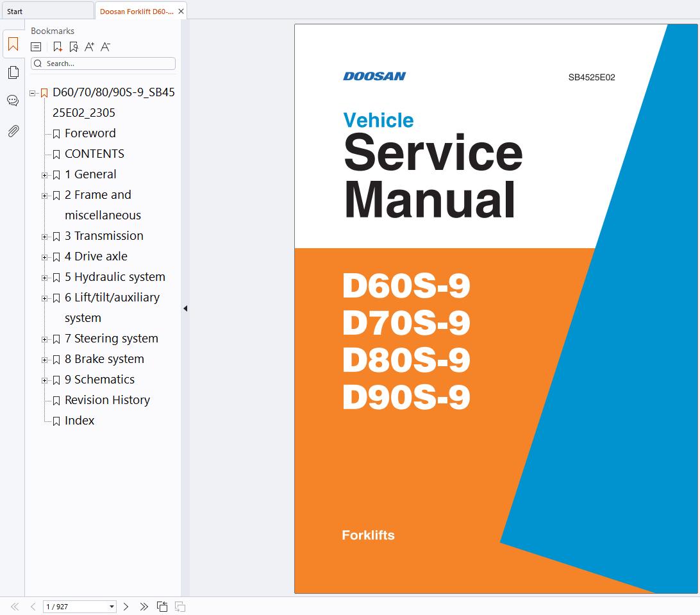Click the Bookmarks panel title
This screenshot has width=700, height=615.
click(52, 31)
